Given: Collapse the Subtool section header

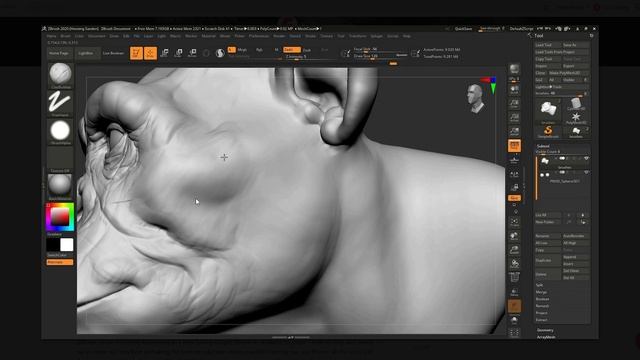Looking at the screenshot, I should (543, 146).
